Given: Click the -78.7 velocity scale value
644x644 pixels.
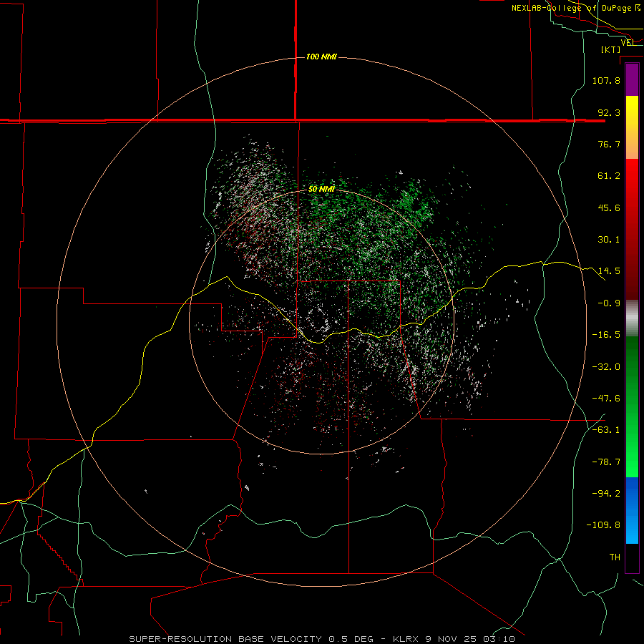Looking at the screenshot, I should point(606,462).
